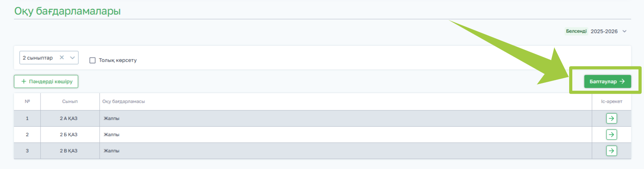
Task: Select the '2 В ҚАЗ' class cell
Action: tap(69, 151)
